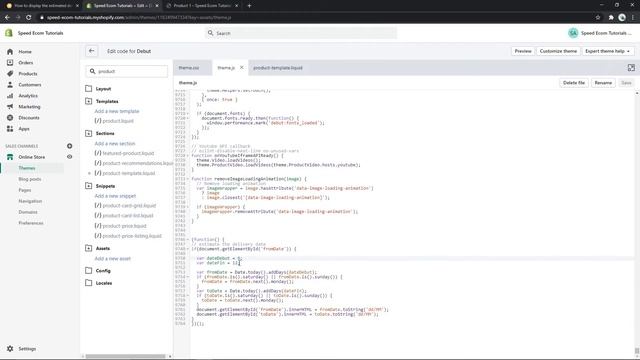Image resolution: width=640 pixels, height=360 pixels.
Task: Collapse the Assets folder
Action: pos(89,248)
